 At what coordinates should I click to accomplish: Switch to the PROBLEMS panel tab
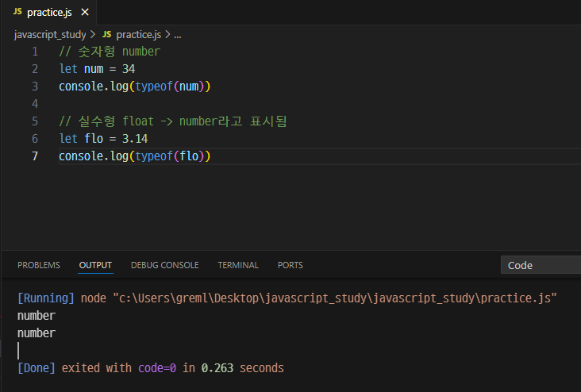[x=39, y=265]
